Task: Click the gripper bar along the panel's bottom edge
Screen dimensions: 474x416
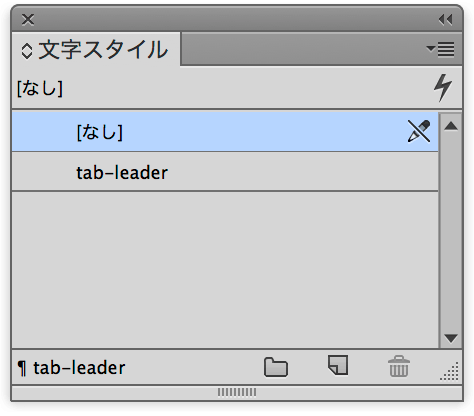Action: click(237, 392)
